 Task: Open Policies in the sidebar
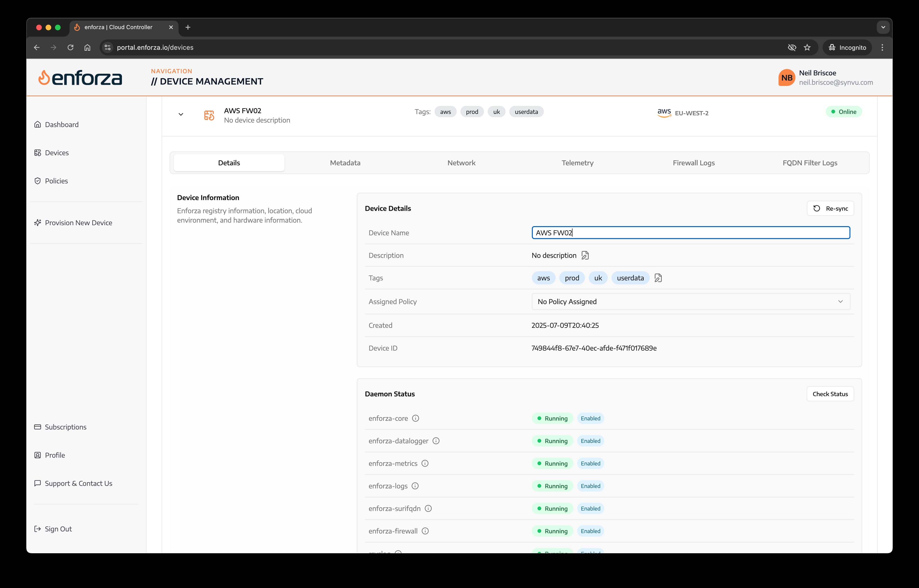click(51, 181)
